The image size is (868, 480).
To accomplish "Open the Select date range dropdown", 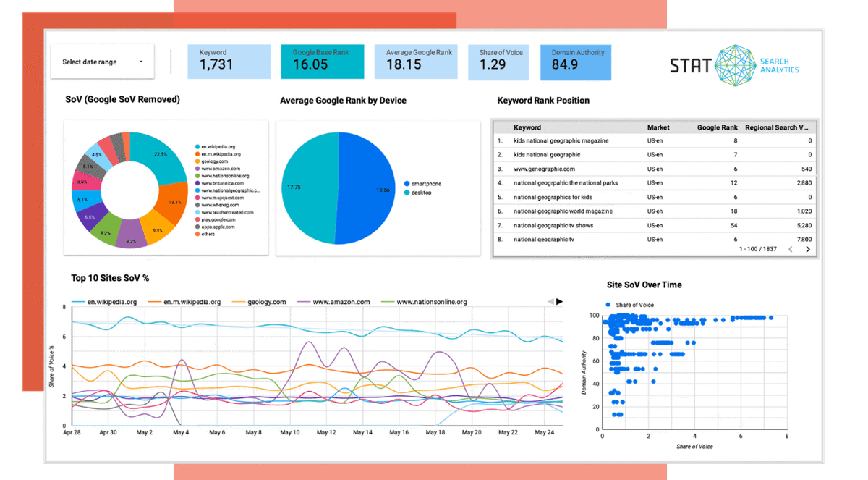I will pyautogui.click(x=103, y=62).
